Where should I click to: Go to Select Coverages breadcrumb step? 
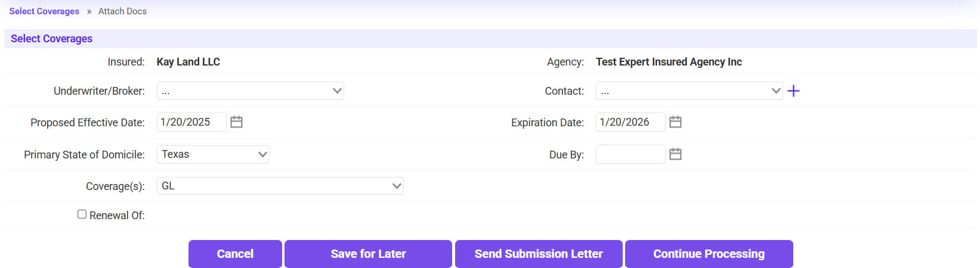pos(44,11)
